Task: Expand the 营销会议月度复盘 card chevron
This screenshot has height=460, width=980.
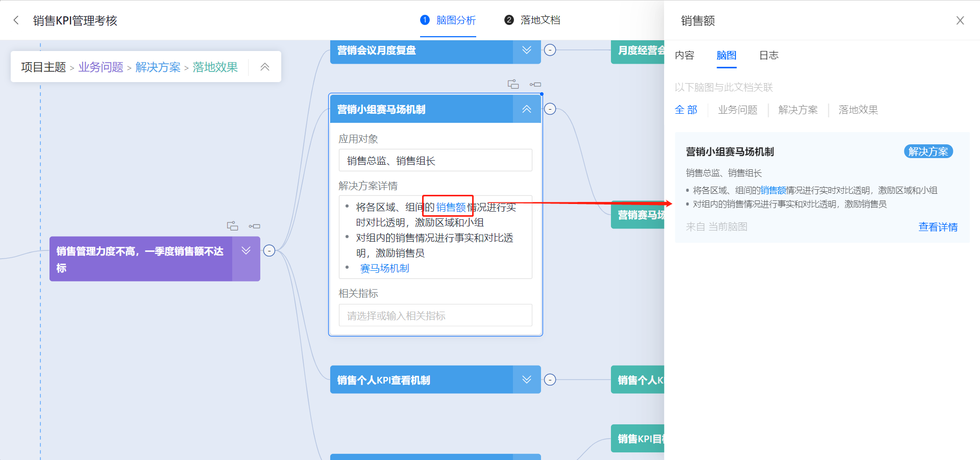Action: pos(527,50)
